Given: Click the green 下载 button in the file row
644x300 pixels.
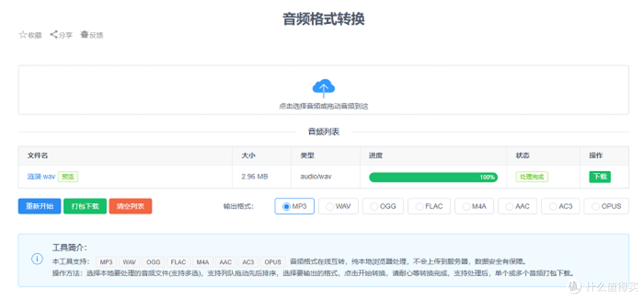Looking at the screenshot, I should click(600, 177).
